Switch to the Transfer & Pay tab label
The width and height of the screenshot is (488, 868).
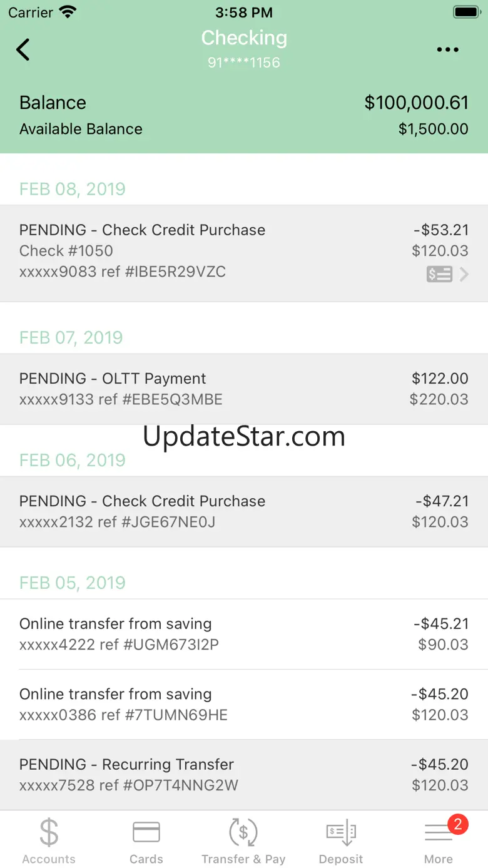243,859
